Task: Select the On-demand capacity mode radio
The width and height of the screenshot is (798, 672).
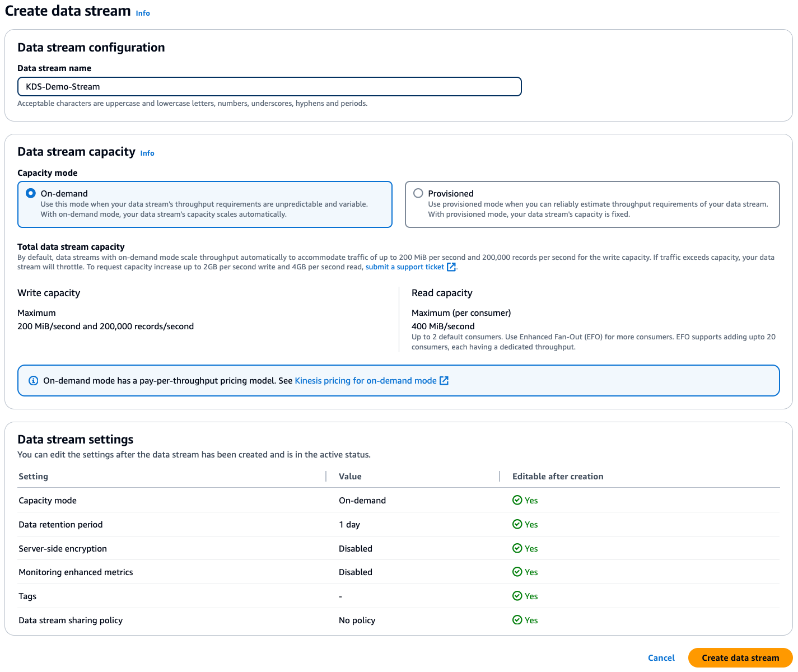Action: tap(31, 193)
